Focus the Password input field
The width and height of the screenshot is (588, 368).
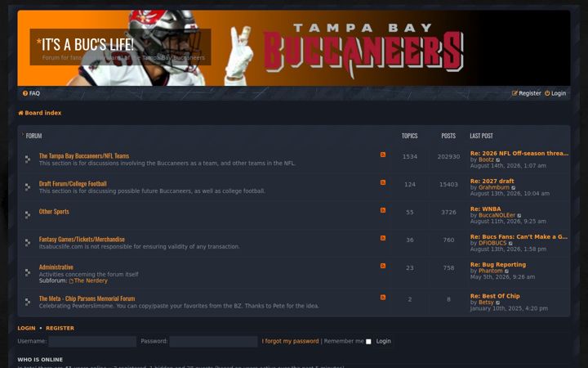(x=213, y=341)
